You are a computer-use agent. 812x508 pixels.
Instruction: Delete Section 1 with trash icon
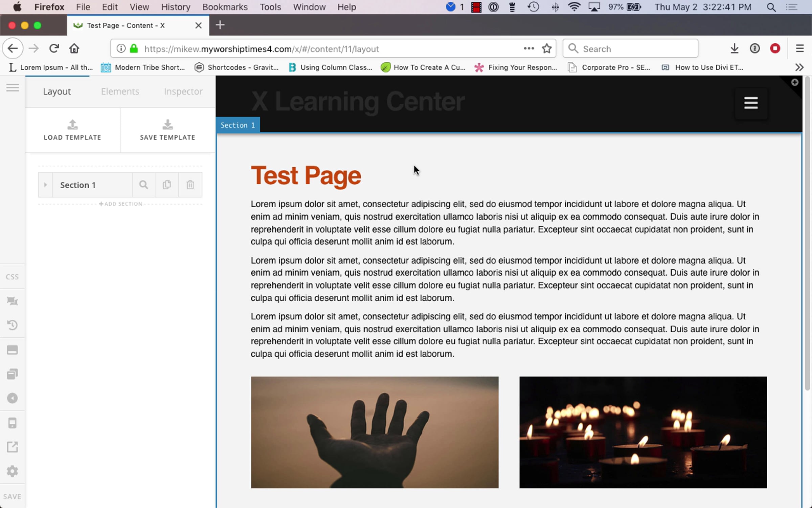click(x=190, y=185)
